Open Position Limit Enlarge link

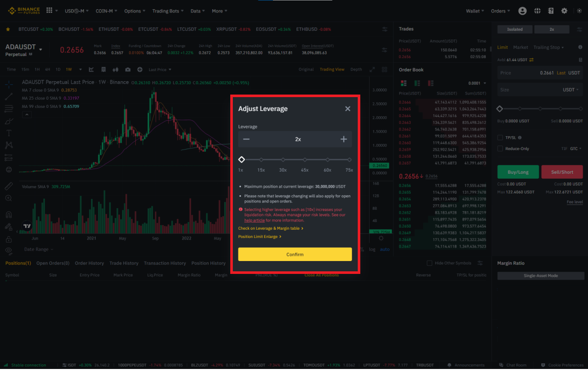[260, 236]
